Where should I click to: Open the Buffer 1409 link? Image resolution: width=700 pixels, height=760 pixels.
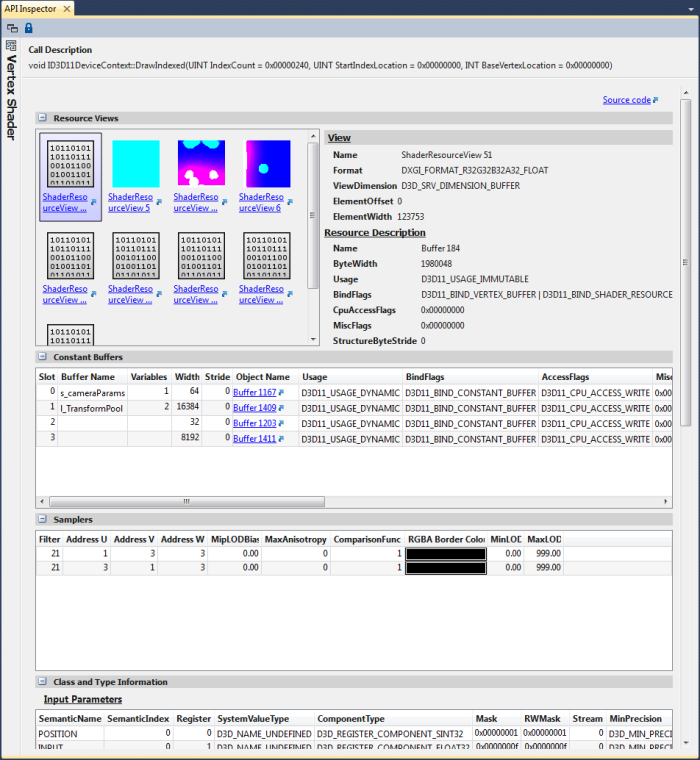[x=254, y=408]
